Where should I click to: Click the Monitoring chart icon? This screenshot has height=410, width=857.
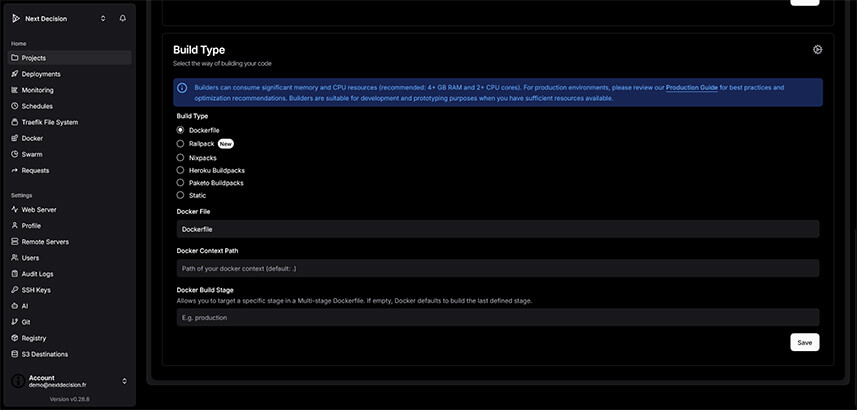(x=15, y=90)
